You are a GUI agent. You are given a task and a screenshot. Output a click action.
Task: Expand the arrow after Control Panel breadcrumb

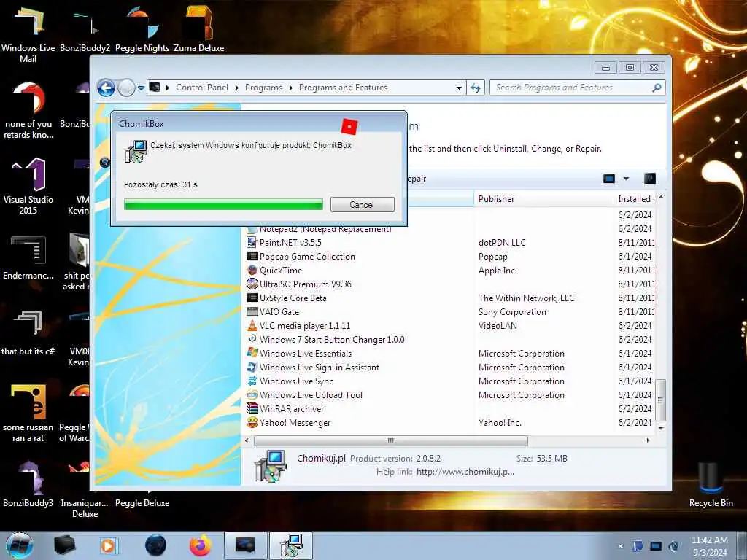237,87
